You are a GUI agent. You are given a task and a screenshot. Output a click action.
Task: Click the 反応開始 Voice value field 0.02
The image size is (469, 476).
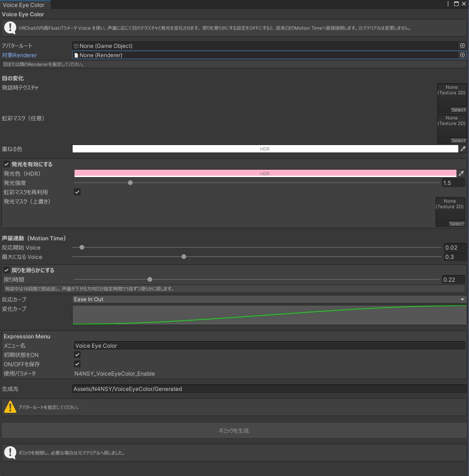coord(455,247)
